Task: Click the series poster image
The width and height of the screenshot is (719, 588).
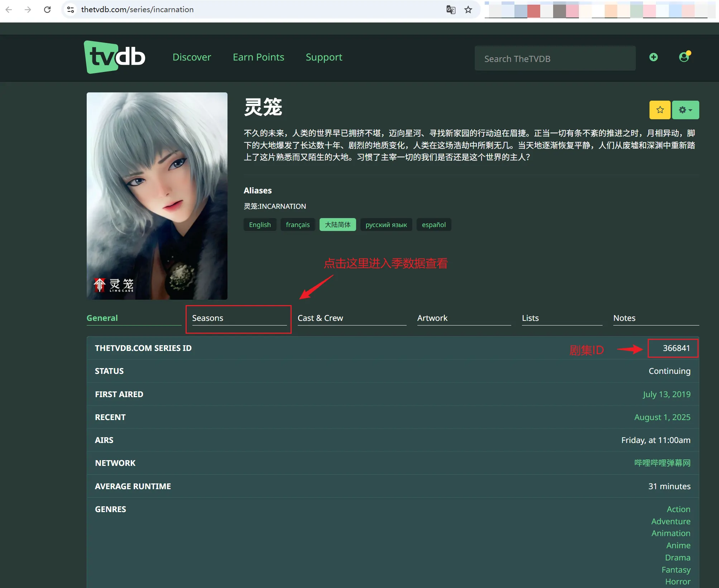Action: [157, 196]
